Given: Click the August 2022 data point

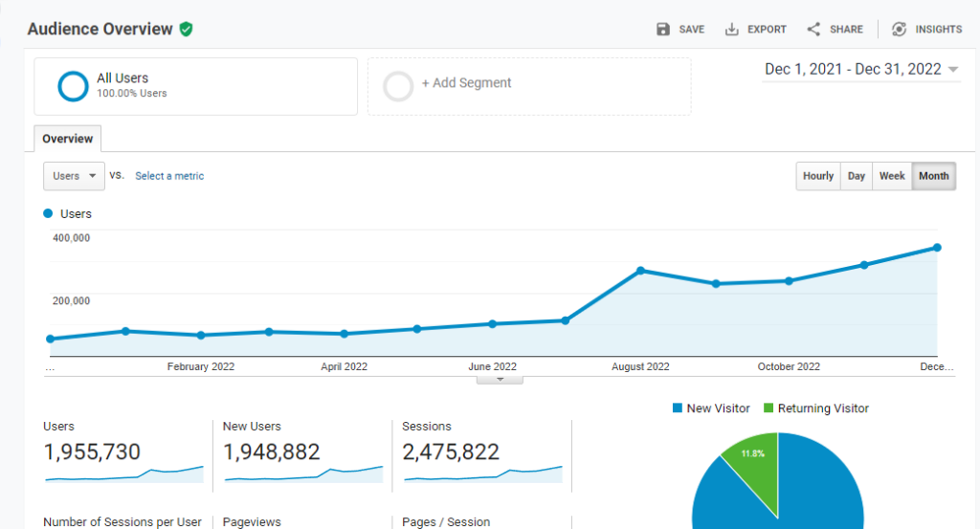Looking at the screenshot, I should click(x=640, y=271).
